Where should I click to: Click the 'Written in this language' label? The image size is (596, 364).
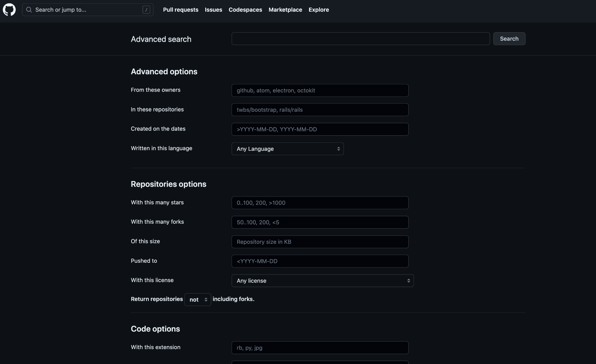click(162, 148)
